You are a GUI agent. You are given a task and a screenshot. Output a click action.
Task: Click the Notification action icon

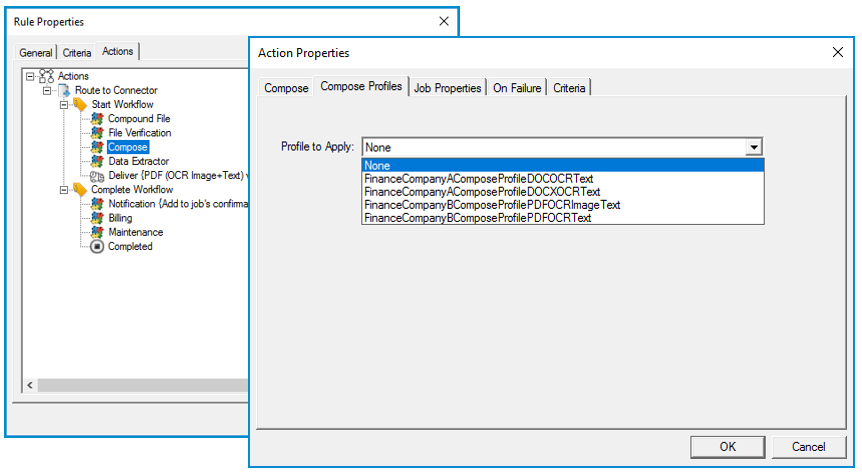pyautogui.click(x=97, y=204)
